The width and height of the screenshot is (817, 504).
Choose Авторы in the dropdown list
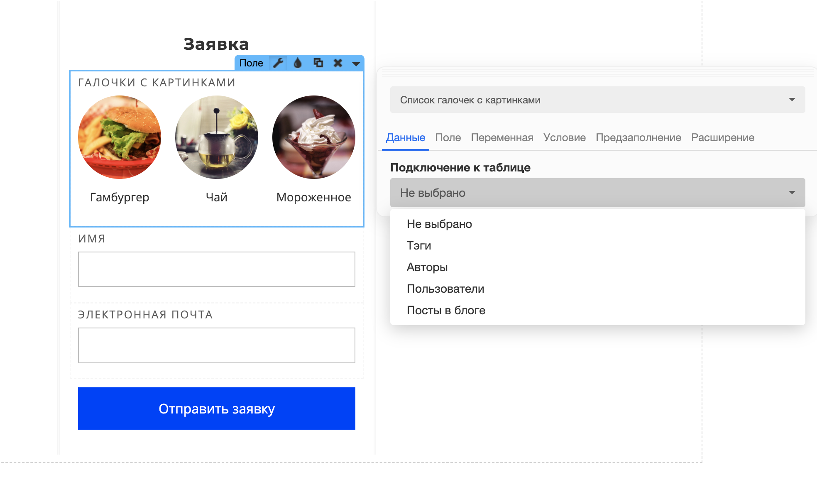tap(598, 267)
